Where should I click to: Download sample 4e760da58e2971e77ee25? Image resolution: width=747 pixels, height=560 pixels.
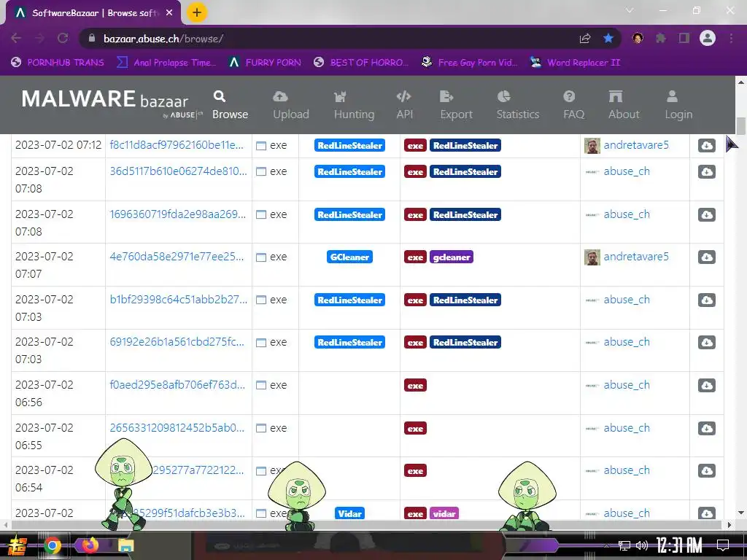coord(706,257)
